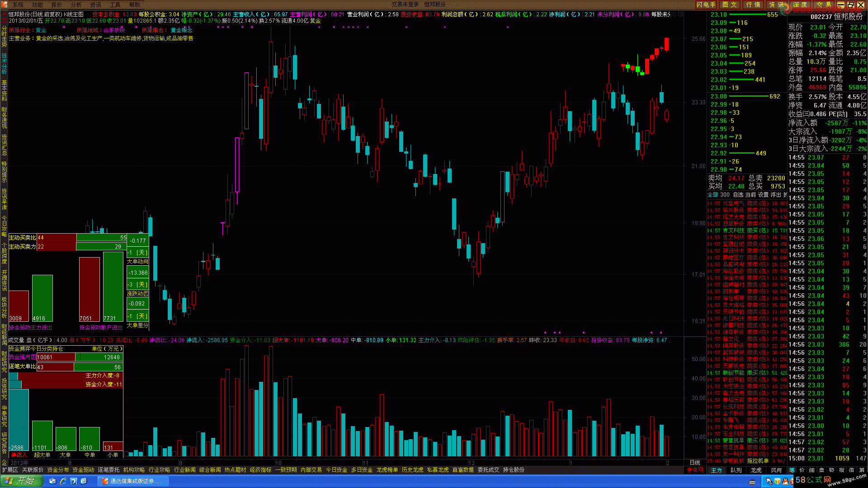Screen dimensions: 868x488
Task: Click the 联创节能 撤买 row in the list
Action: pos(747,373)
